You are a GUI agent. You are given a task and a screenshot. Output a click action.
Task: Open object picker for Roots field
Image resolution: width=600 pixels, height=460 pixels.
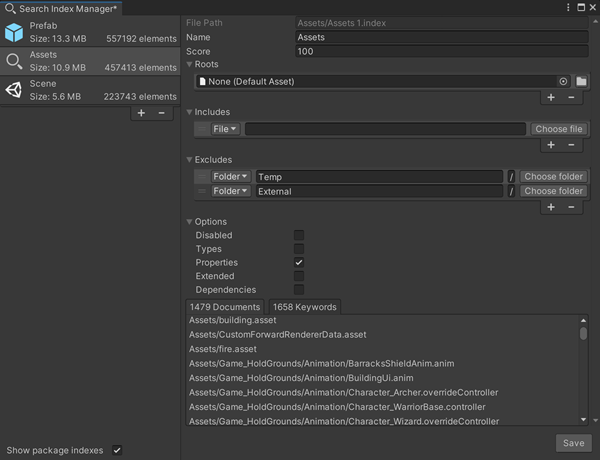563,81
